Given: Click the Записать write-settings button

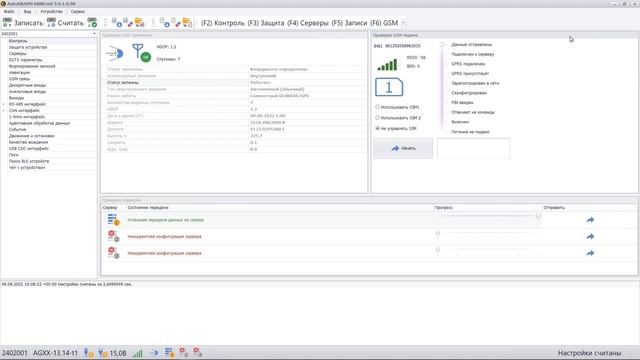Looking at the screenshot, I should (x=23, y=23).
